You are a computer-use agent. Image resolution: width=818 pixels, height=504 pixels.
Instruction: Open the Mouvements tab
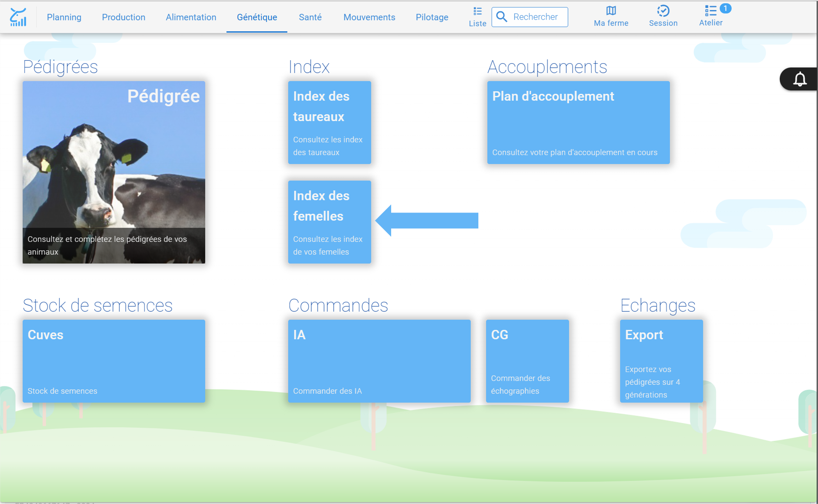[369, 17]
